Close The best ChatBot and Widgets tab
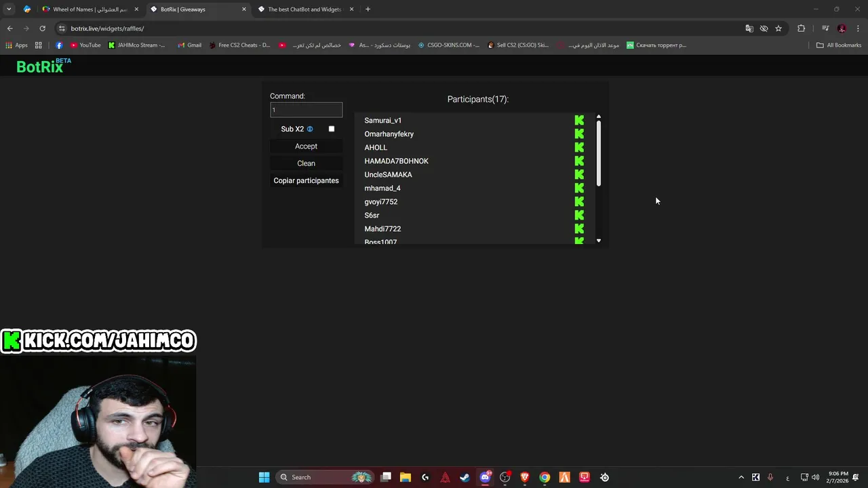The image size is (868, 488). [x=351, y=9]
